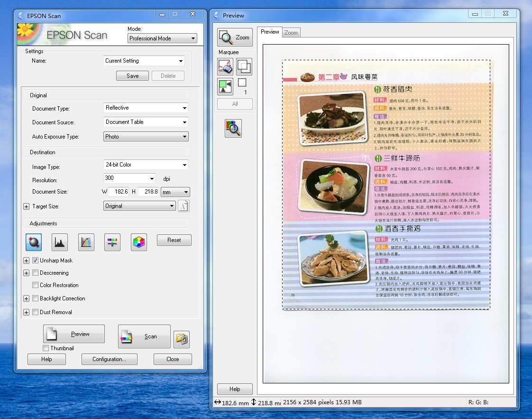Click the EPSON Scan title bar icon

click(21, 16)
